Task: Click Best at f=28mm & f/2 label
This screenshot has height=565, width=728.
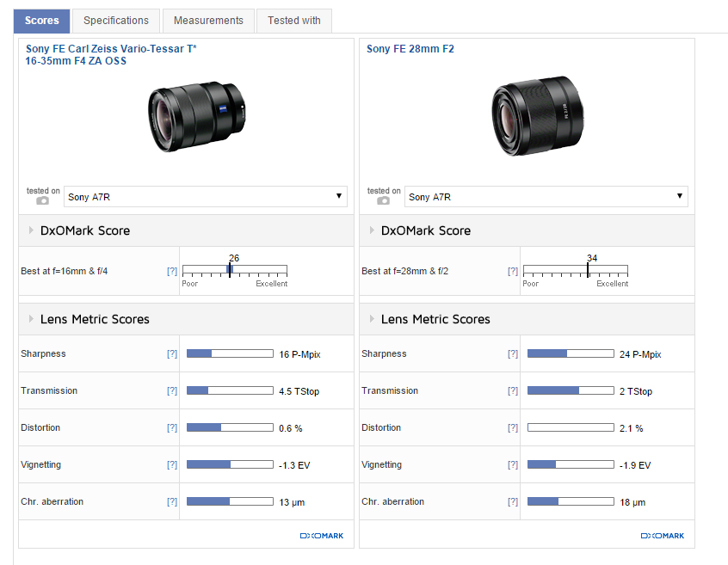Action: (x=404, y=271)
